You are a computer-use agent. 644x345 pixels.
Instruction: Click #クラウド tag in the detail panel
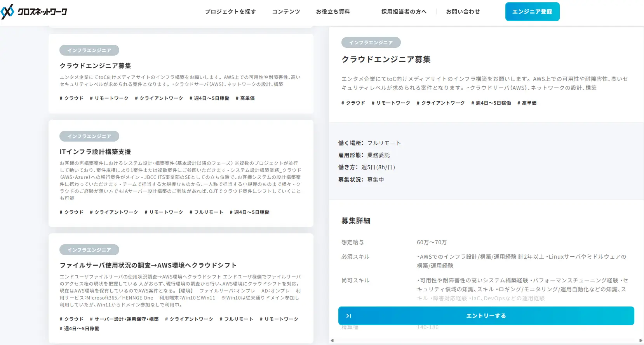[x=353, y=103]
